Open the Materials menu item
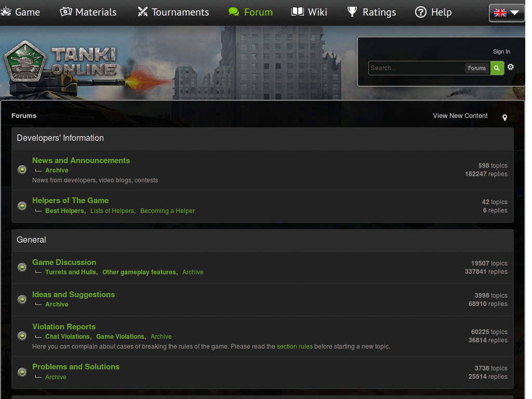 (96, 12)
